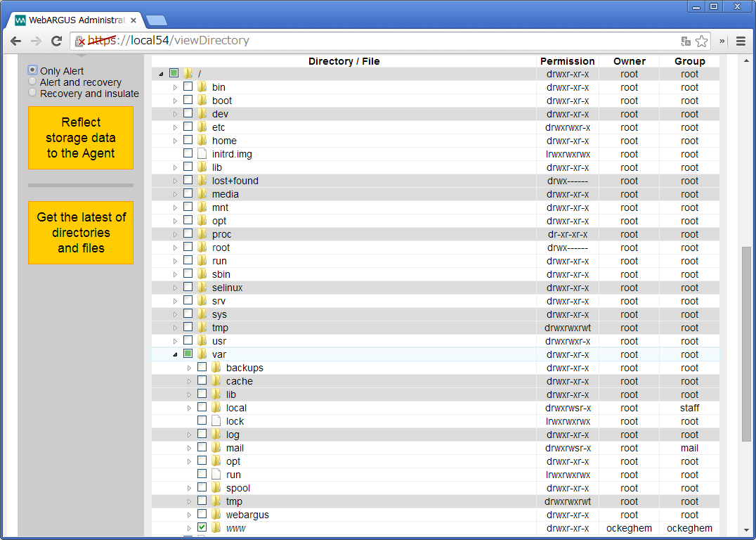
Task: Click the Permission column header
Action: [x=567, y=61]
